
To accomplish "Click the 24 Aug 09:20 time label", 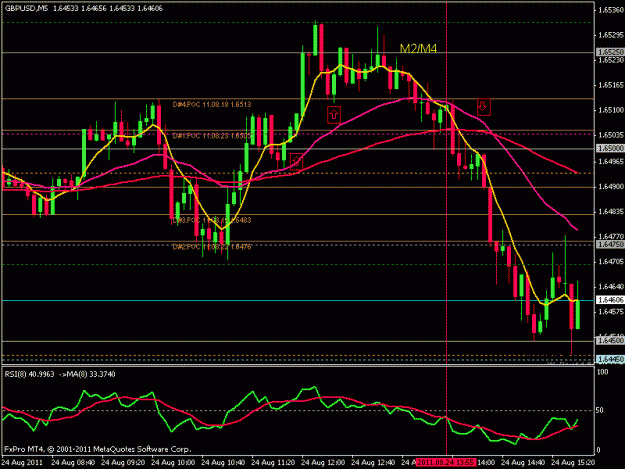I will tap(123, 463).
